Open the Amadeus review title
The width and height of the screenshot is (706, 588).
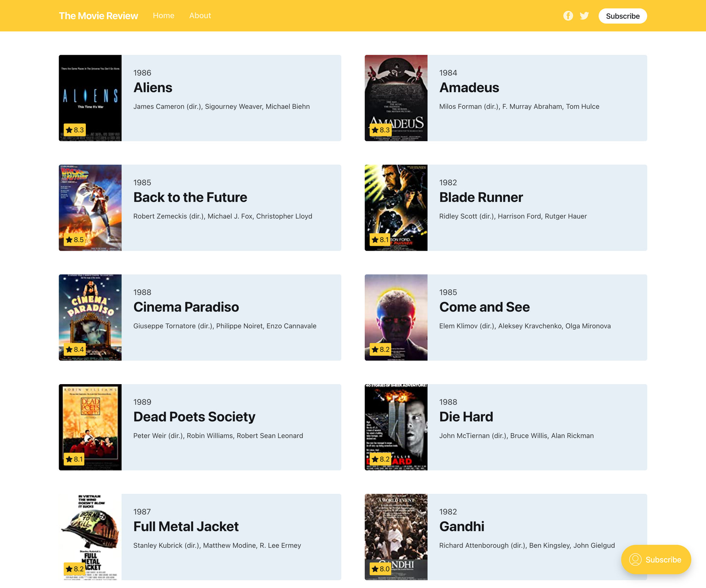click(469, 87)
